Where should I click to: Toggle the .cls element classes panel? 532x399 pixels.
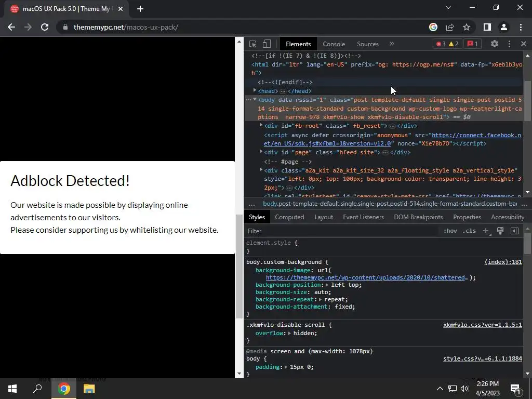coord(469,231)
